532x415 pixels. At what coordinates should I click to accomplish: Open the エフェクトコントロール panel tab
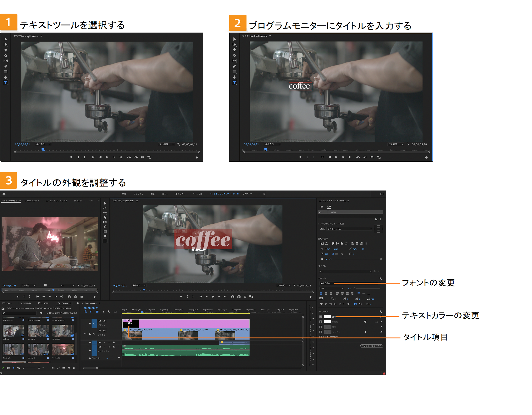tap(56, 201)
